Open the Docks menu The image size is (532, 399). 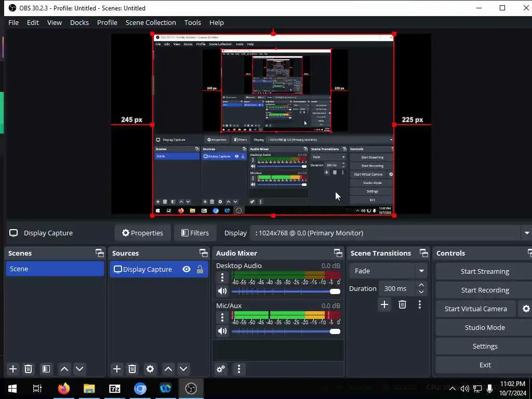point(79,22)
